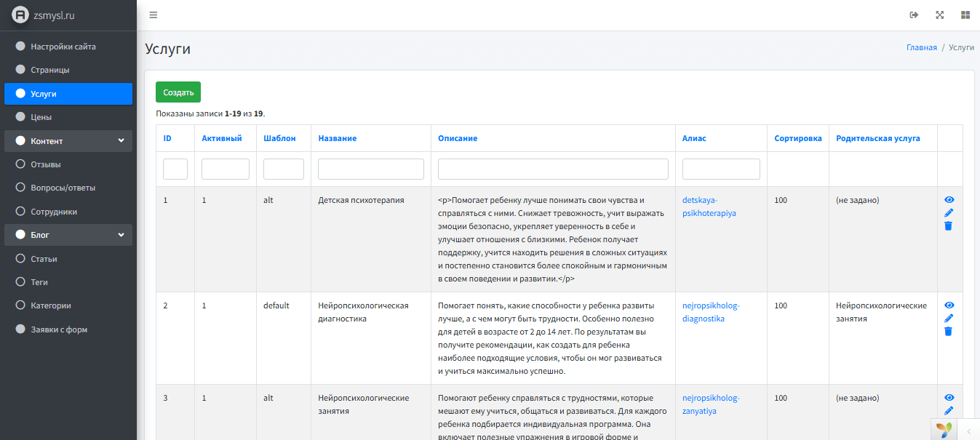
Task: Open the detskaya-psikhoterapiya alias link
Action: pyautogui.click(x=709, y=207)
